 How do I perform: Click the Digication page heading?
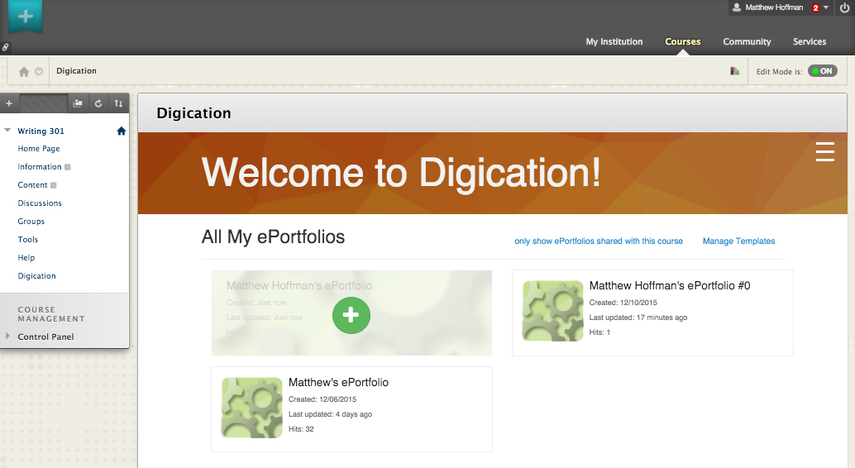pos(194,113)
